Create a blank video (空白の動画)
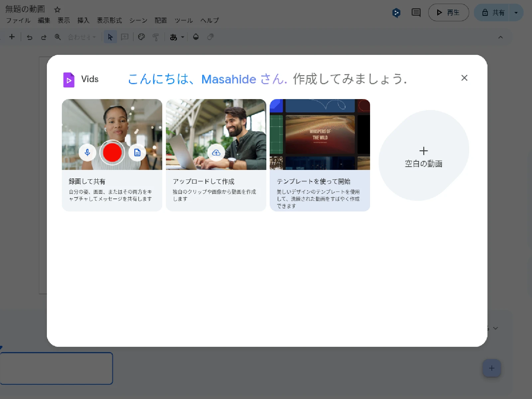This screenshot has height=399, width=532. (424, 156)
